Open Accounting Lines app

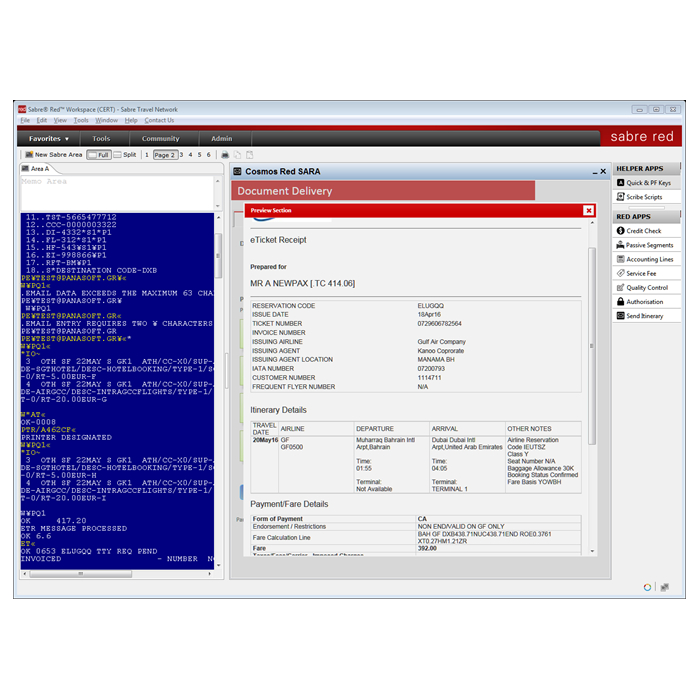[649, 259]
